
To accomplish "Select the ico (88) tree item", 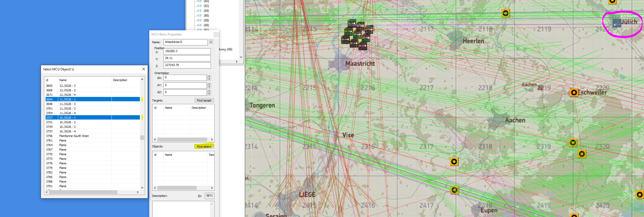I will click(203, 20).
